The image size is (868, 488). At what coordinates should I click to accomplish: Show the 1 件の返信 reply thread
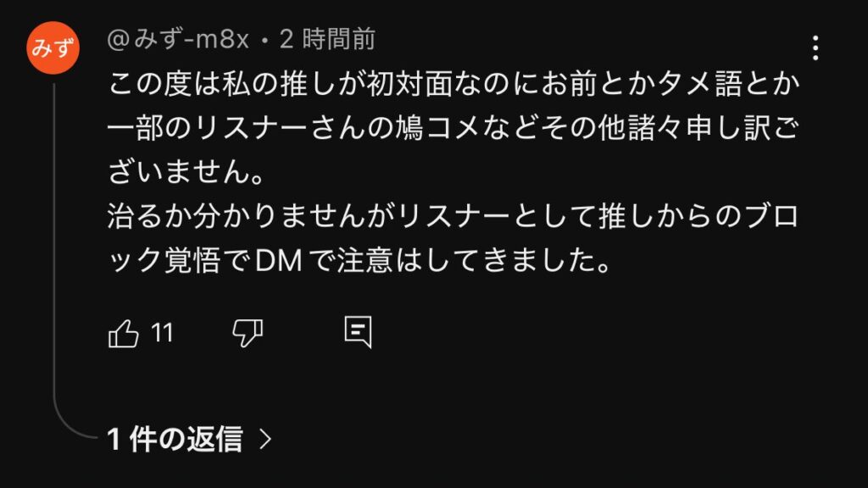click(x=175, y=440)
